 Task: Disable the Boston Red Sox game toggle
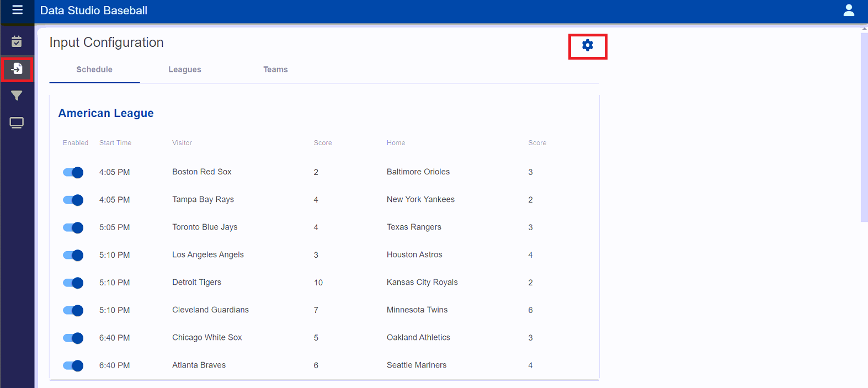click(73, 172)
